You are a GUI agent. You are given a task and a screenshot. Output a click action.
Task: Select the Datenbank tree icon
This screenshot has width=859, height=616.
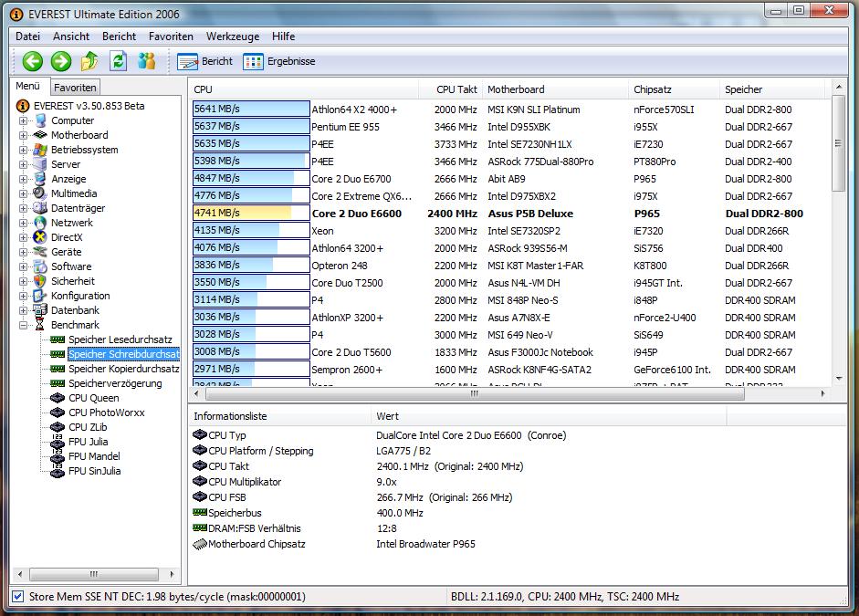point(40,310)
